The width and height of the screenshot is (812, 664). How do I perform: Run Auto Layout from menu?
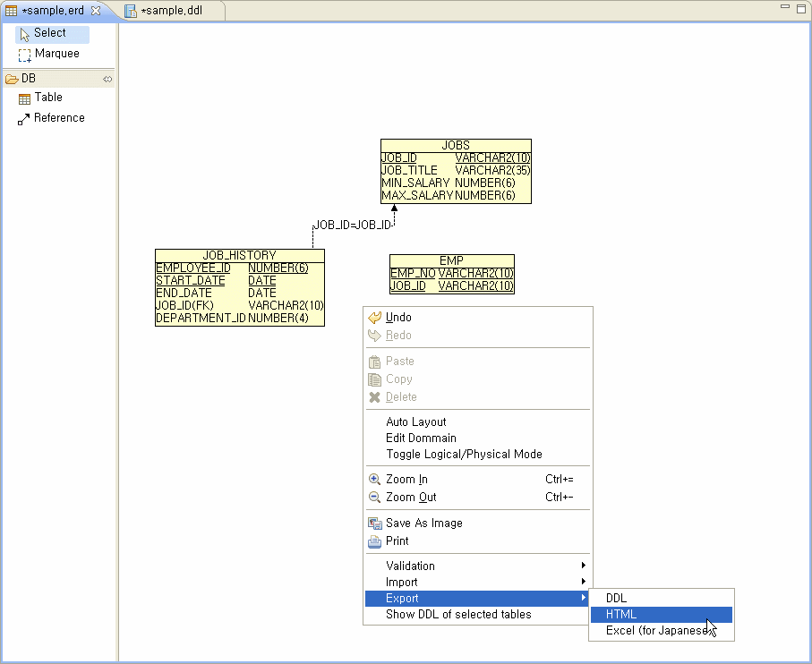pyautogui.click(x=415, y=422)
